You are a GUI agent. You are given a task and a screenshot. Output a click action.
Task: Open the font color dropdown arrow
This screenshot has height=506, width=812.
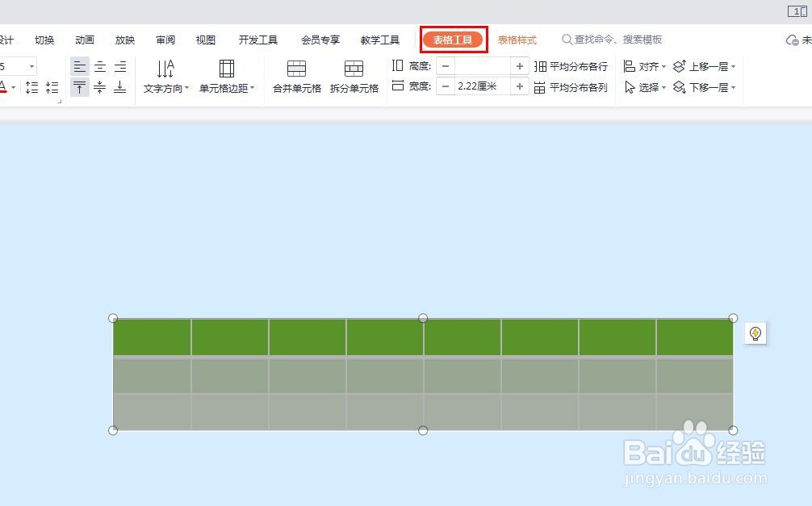click(x=14, y=87)
